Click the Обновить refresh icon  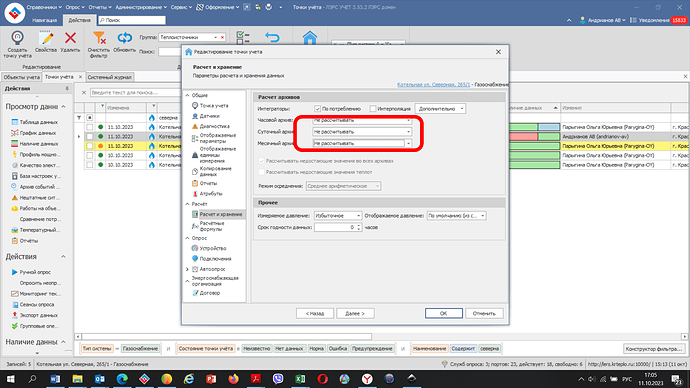125,38
